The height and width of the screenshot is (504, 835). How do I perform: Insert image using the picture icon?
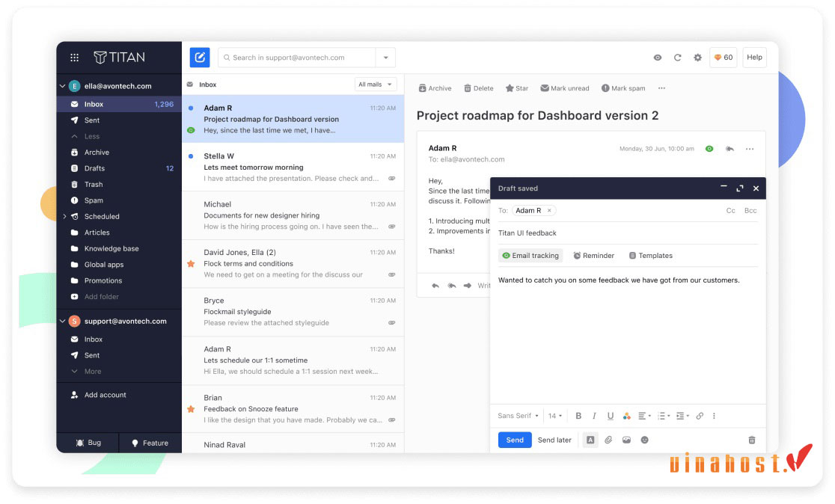click(x=626, y=440)
